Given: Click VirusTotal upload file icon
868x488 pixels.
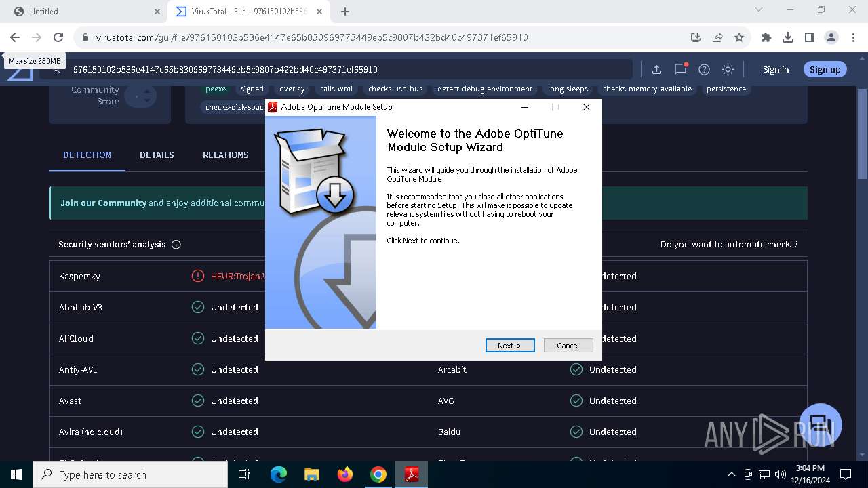Looking at the screenshot, I should (656, 69).
